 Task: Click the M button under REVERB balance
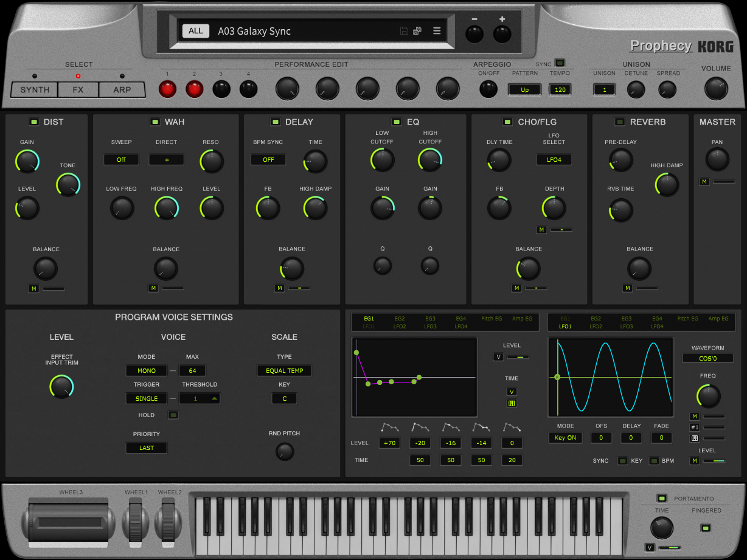(x=628, y=288)
